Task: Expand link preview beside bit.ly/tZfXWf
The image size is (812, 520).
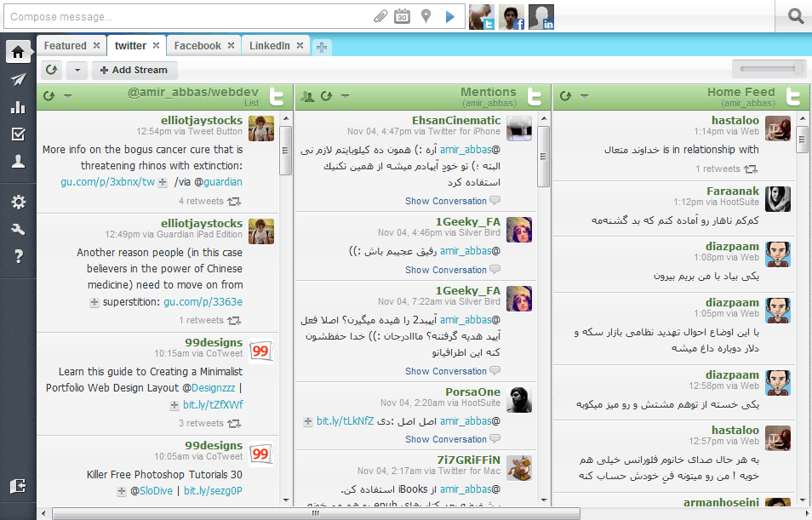Action: (x=174, y=406)
